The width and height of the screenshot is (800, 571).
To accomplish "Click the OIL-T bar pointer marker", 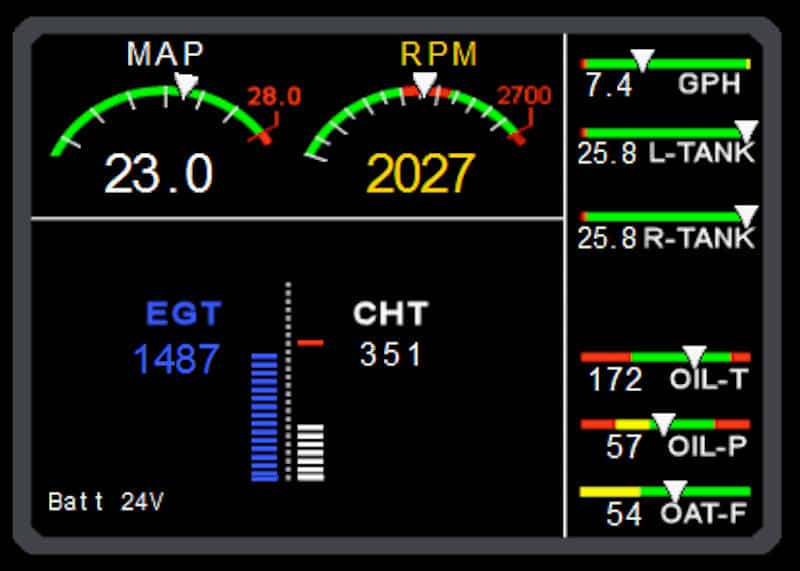I will 694,356.
